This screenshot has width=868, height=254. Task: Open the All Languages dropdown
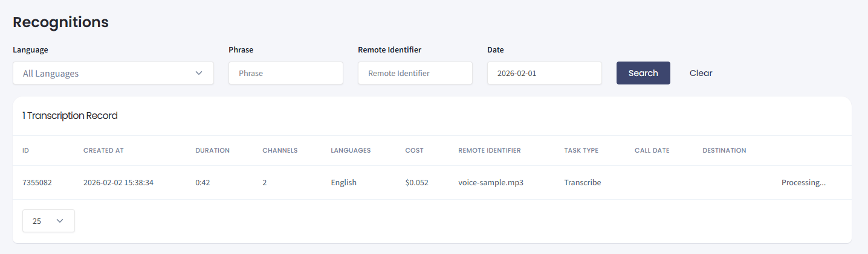click(x=113, y=73)
